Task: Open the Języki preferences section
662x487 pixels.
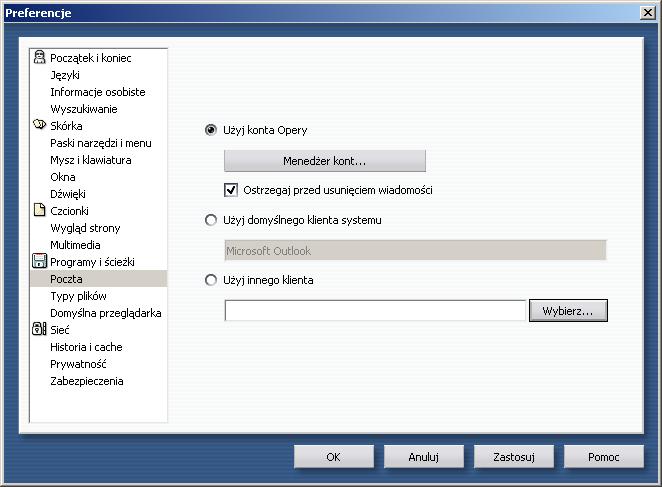Action: point(65,75)
